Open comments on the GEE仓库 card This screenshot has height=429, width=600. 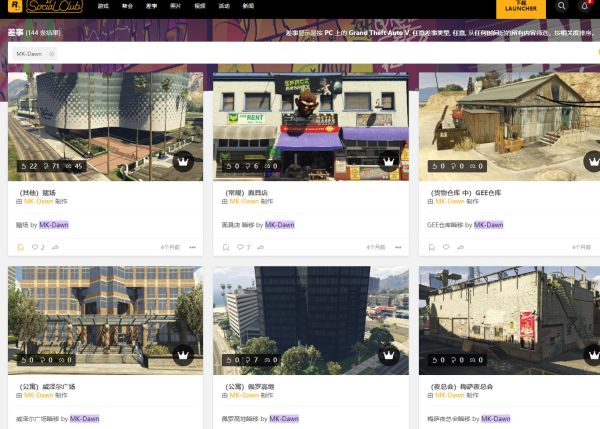[x=446, y=247]
